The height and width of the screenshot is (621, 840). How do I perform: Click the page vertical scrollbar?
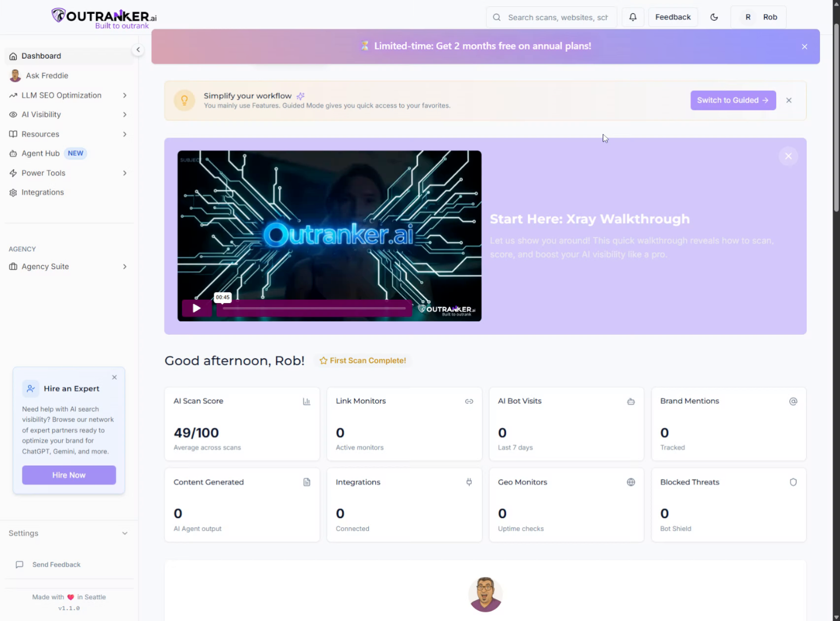click(x=837, y=117)
